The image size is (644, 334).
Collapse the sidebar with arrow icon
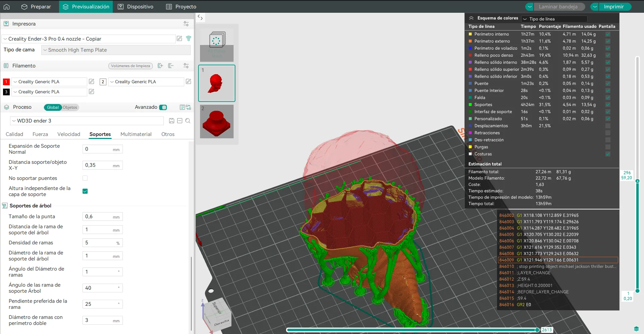200,17
